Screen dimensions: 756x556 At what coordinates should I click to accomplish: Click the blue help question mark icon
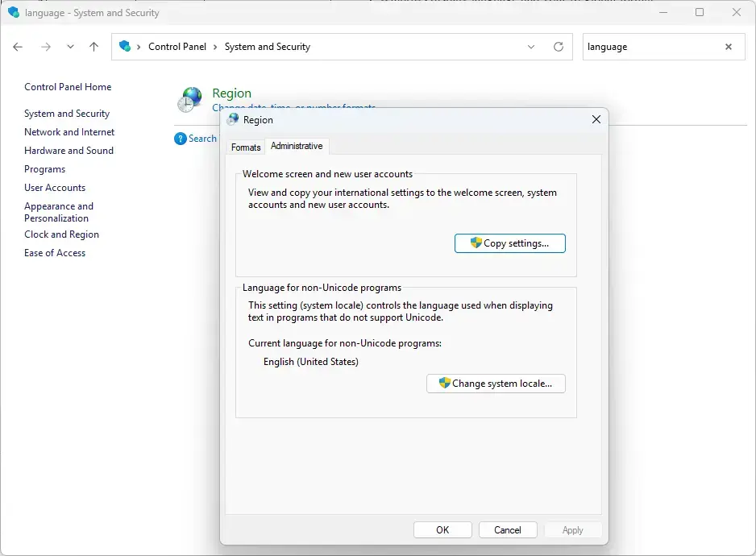181,139
